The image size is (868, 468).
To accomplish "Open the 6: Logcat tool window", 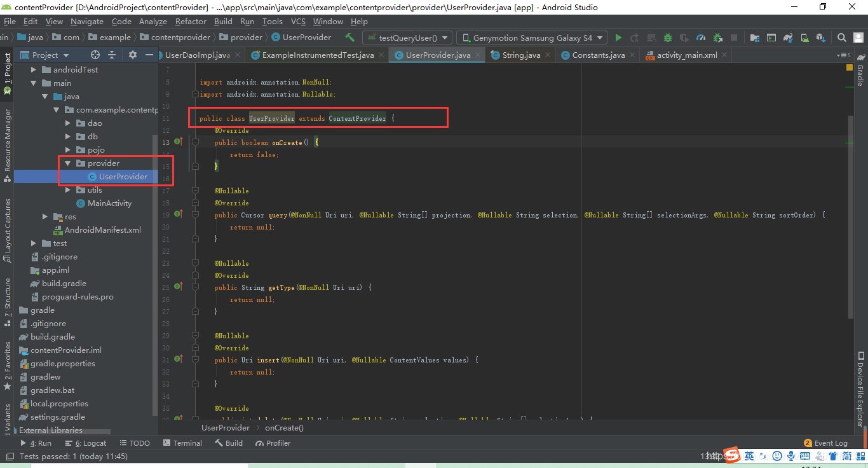I will coord(86,443).
